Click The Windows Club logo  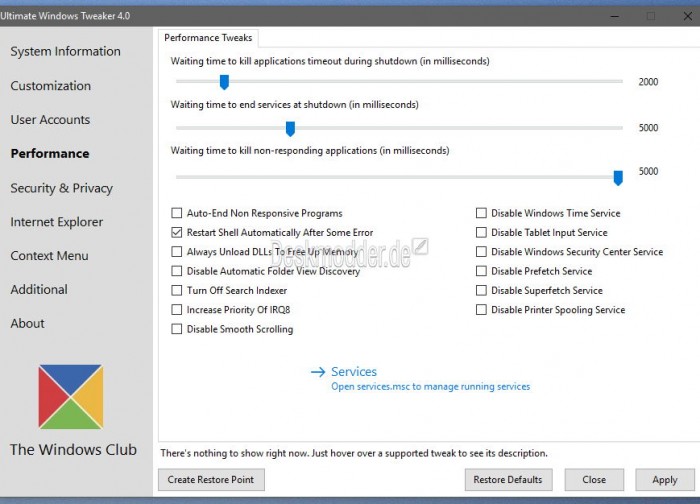71,397
